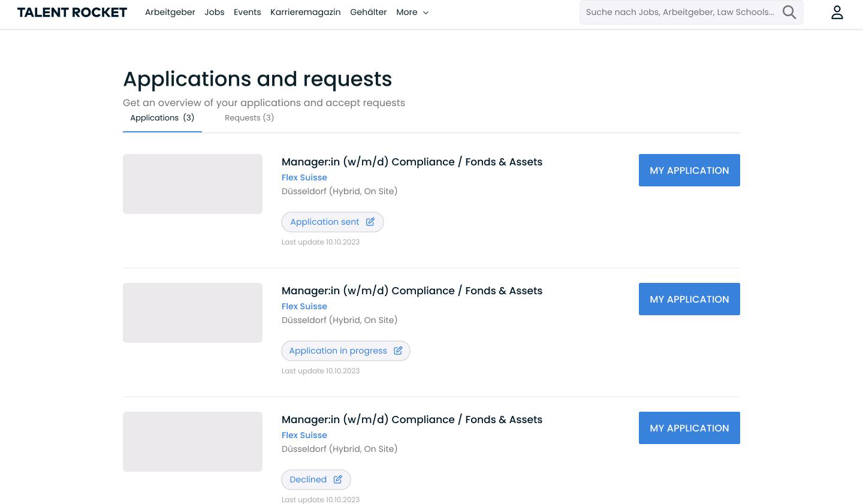Screen dimensions: 863x504
Task: Open My Application for the Declined job
Action: point(689,428)
